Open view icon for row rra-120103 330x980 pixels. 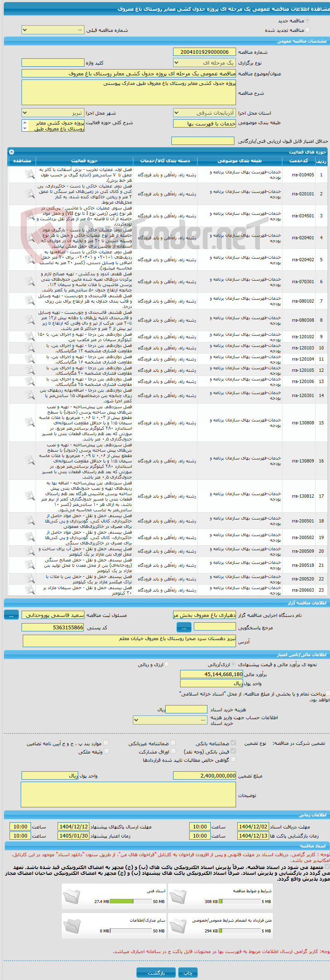tap(29, 348)
